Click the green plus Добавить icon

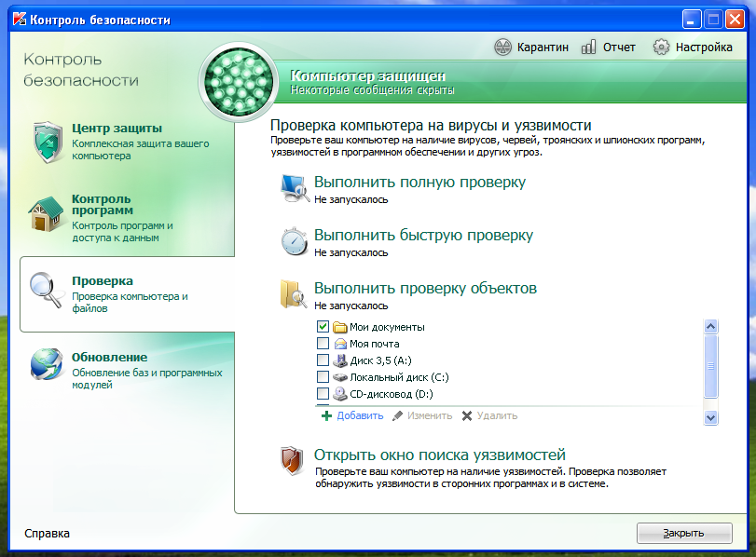[326, 415]
